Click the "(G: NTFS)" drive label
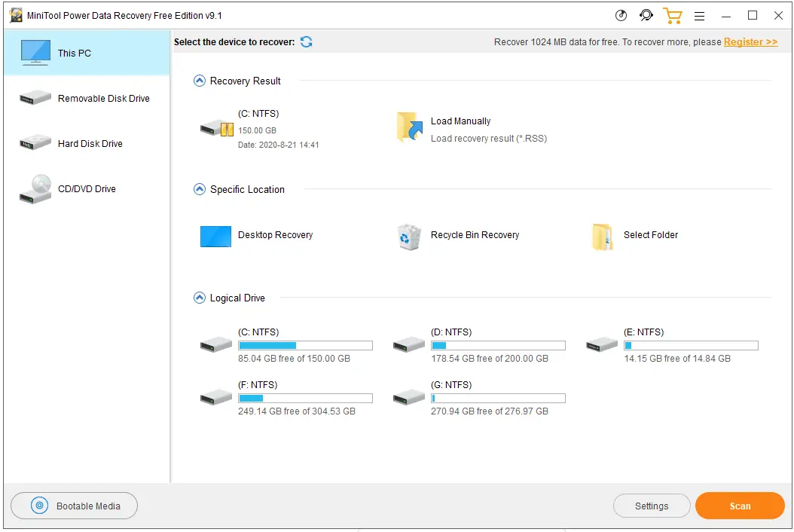This screenshot has height=532, width=794. pyautogui.click(x=451, y=384)
